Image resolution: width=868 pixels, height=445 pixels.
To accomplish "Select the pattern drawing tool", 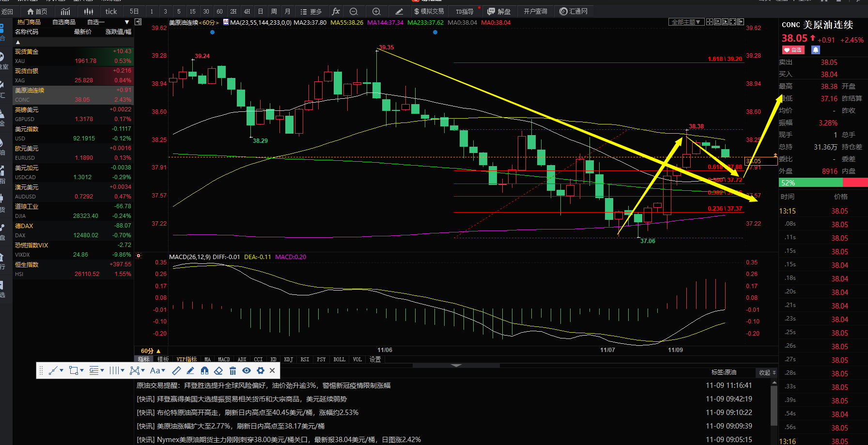I will [x=135, y=370].
